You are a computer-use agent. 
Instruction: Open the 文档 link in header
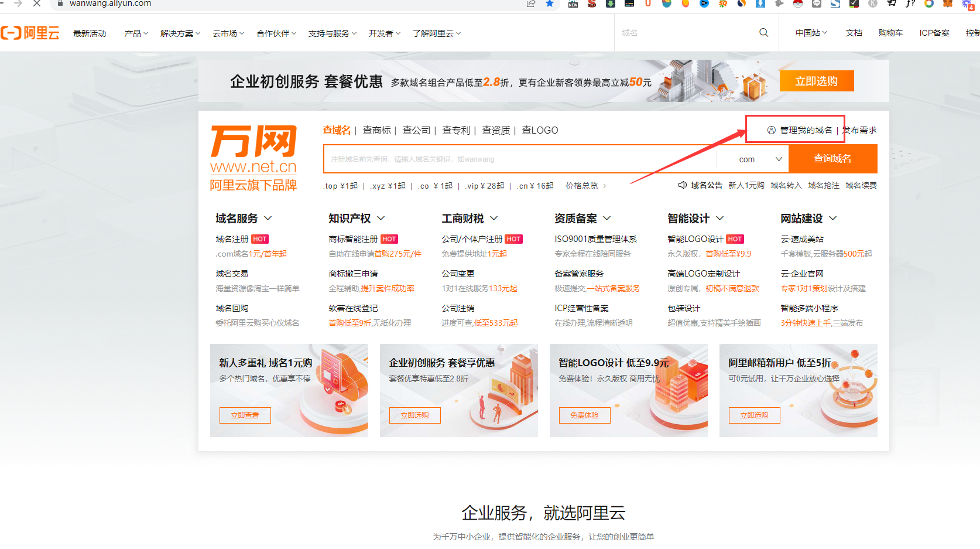854,33
